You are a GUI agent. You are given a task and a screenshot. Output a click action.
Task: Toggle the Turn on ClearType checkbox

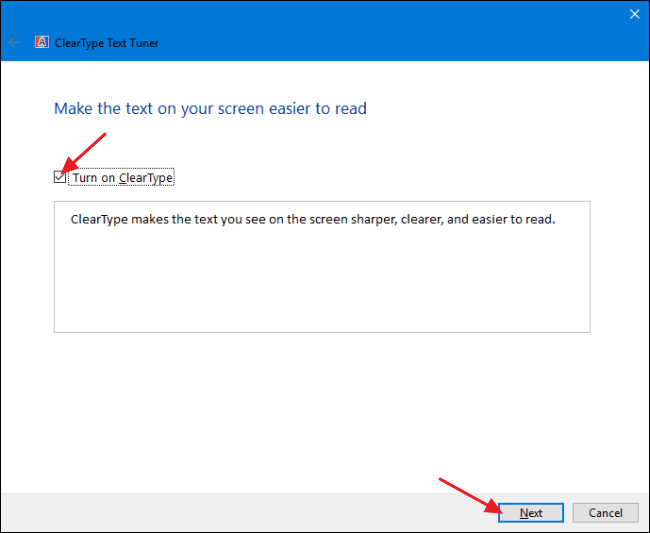tap(60, 177)
